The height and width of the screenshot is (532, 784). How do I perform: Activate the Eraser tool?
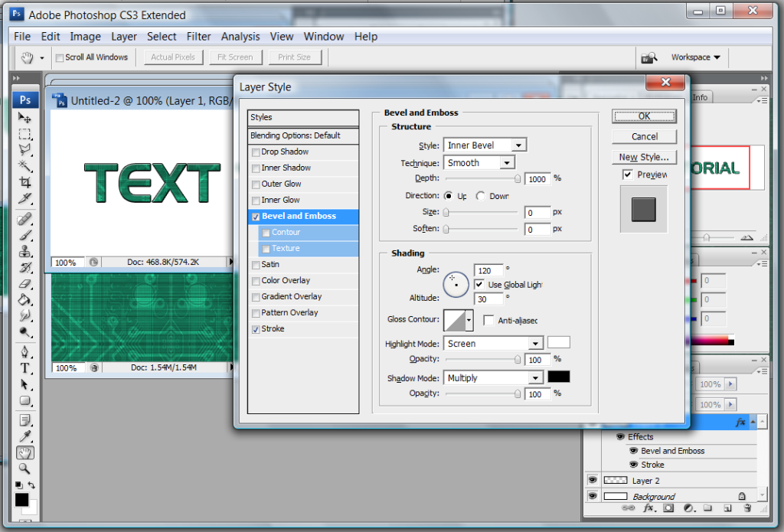[x=25, y=283]
